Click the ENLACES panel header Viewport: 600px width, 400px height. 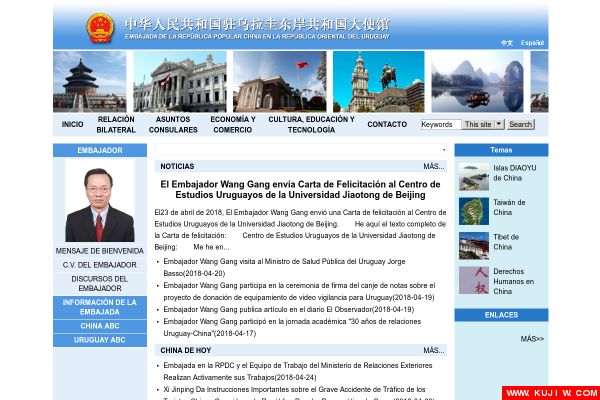coord(501,315)
